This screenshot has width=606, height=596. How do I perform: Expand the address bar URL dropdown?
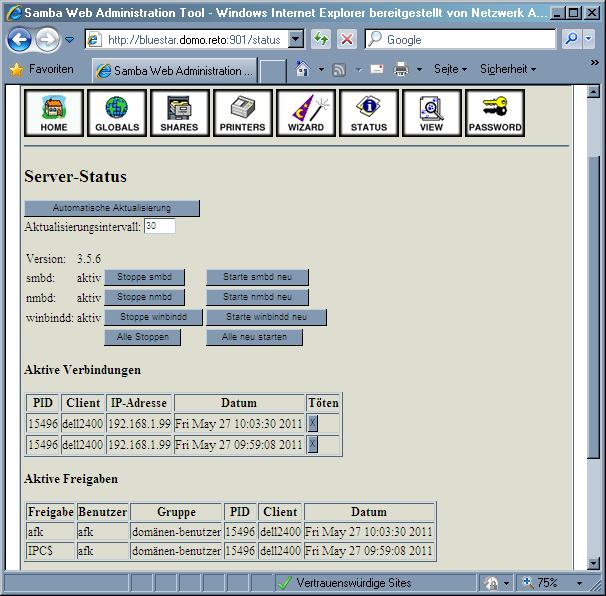click(x=296, y=39)
